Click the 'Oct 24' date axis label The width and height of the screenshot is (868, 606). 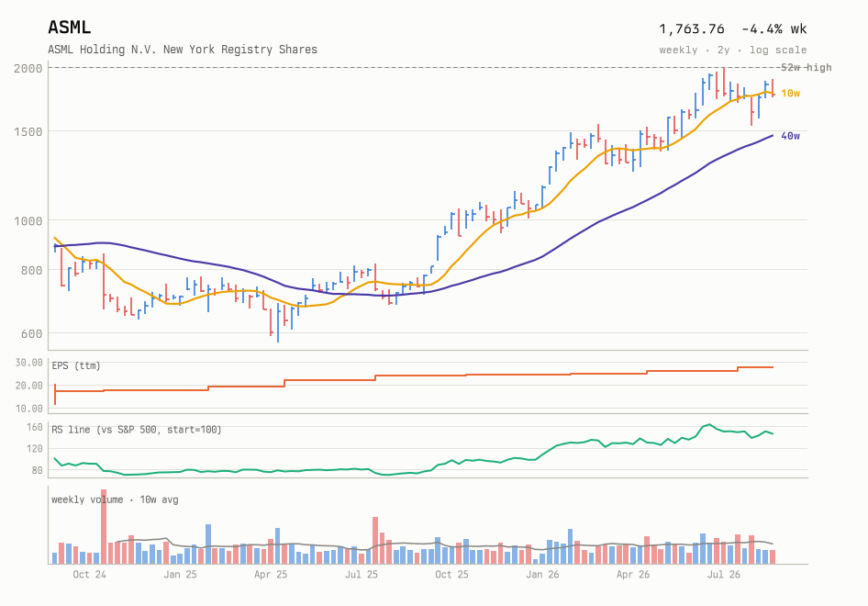click(89, 575)
